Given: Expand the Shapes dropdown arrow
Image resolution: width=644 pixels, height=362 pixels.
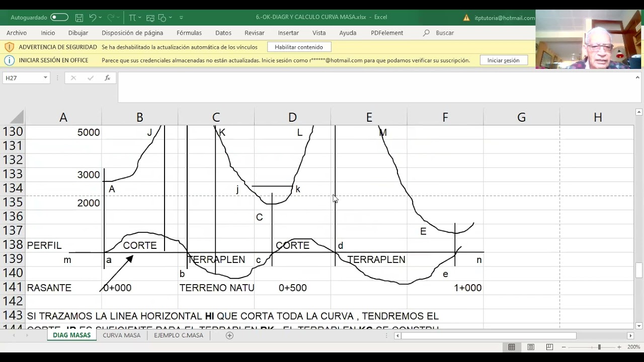Looking at the screenshot, I should point(170,18).
